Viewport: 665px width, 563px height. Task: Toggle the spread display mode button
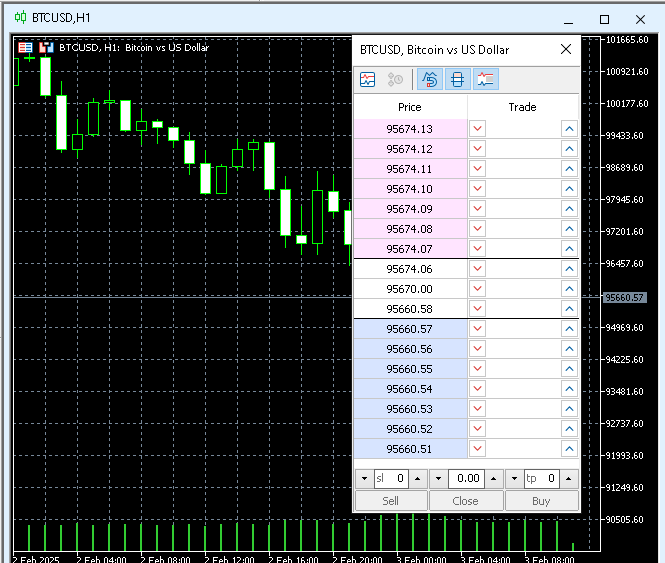[430, 79]
